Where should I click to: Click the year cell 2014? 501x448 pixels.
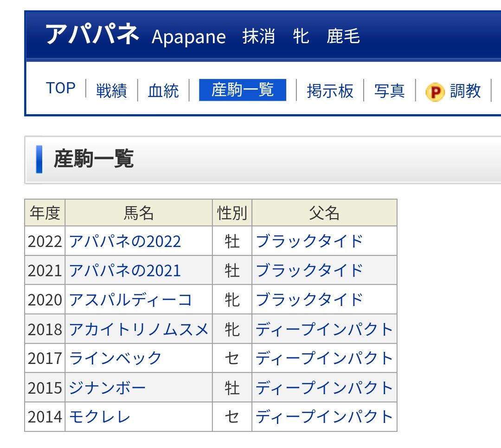coord(45,416)
